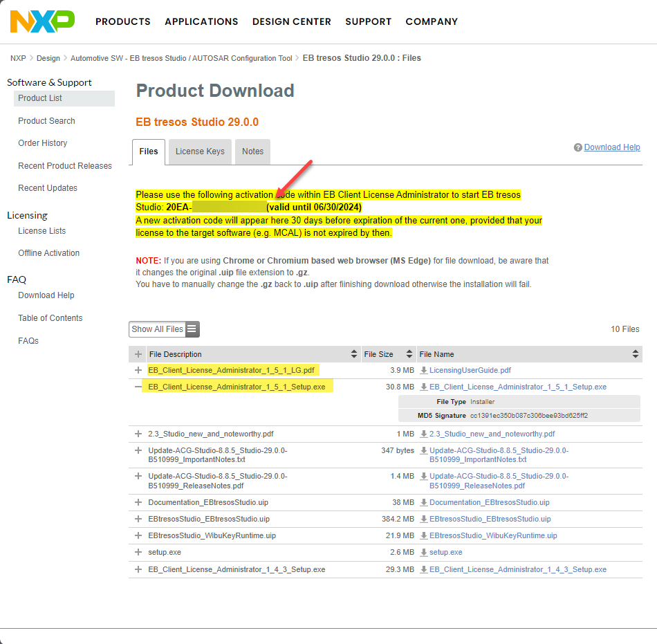Switch to the License Keys tab
This screenshot has width=657, height=644.
pos(199,151)
